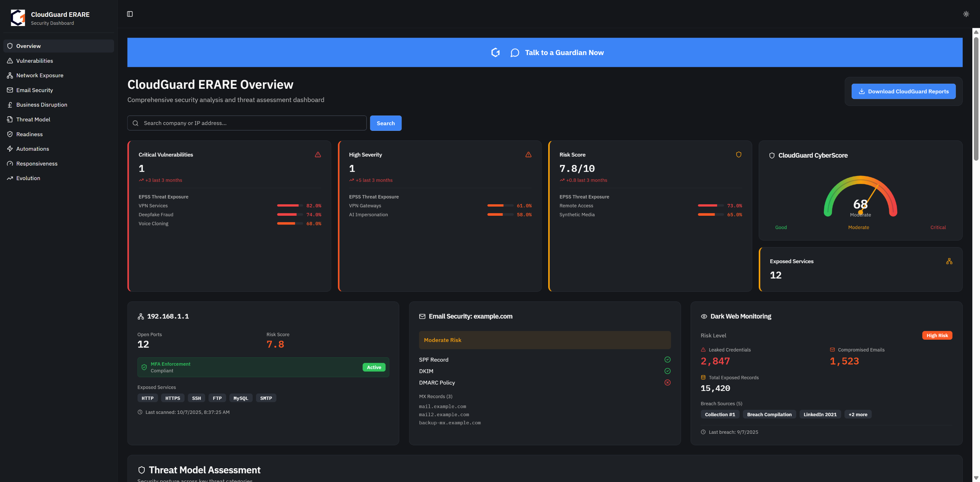The width and height of the screenshot is (980, 482).
Task: Click the CyberScore gauge dial
Action: point(860,197)
